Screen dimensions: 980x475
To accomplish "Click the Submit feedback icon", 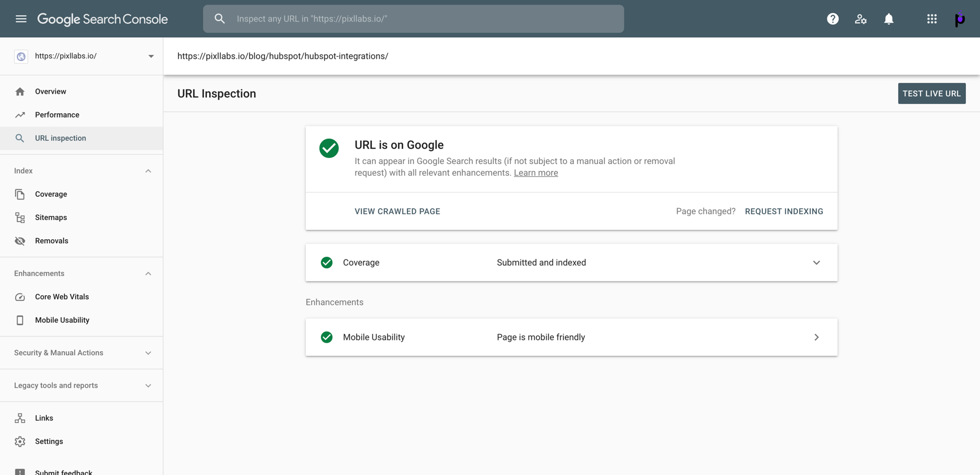I will [20, 472].
